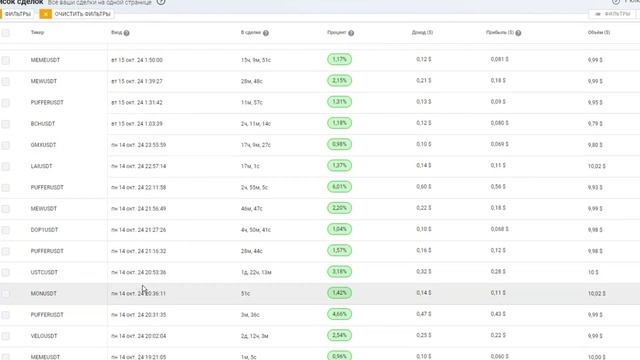Check the first MEMEUSDT row checkbox
The image size is (640, 360).
click(5, 60)
